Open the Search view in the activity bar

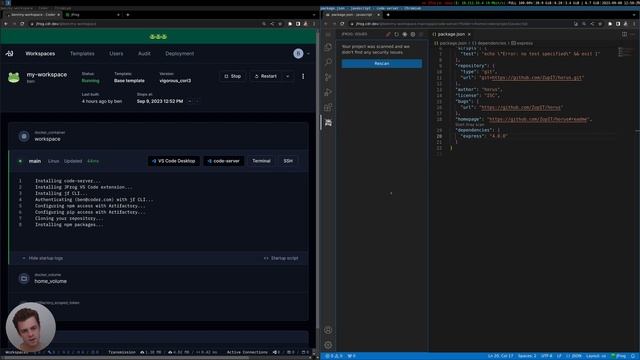point(328,62)
